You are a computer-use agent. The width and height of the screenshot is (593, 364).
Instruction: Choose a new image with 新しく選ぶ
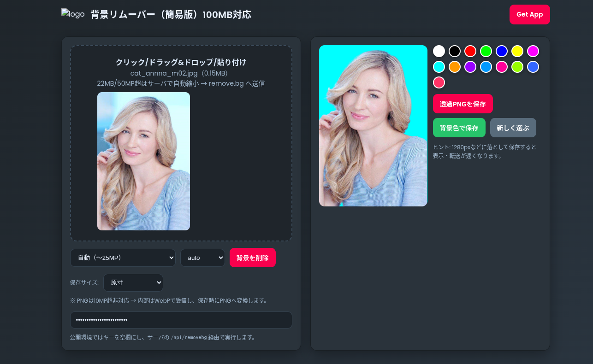coord(513,128)
